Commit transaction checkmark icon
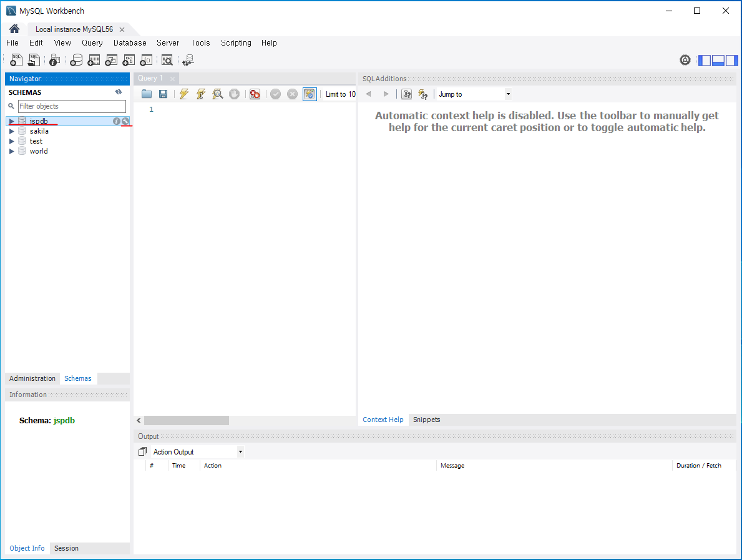Image resolution: width=742 pixels, height=560 pixels. (x=275, y=94)
